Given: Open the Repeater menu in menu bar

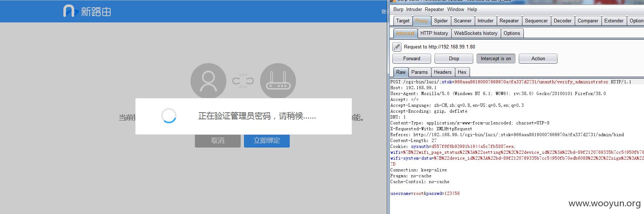Looking at the screenshot, I should tap(434, 10).
